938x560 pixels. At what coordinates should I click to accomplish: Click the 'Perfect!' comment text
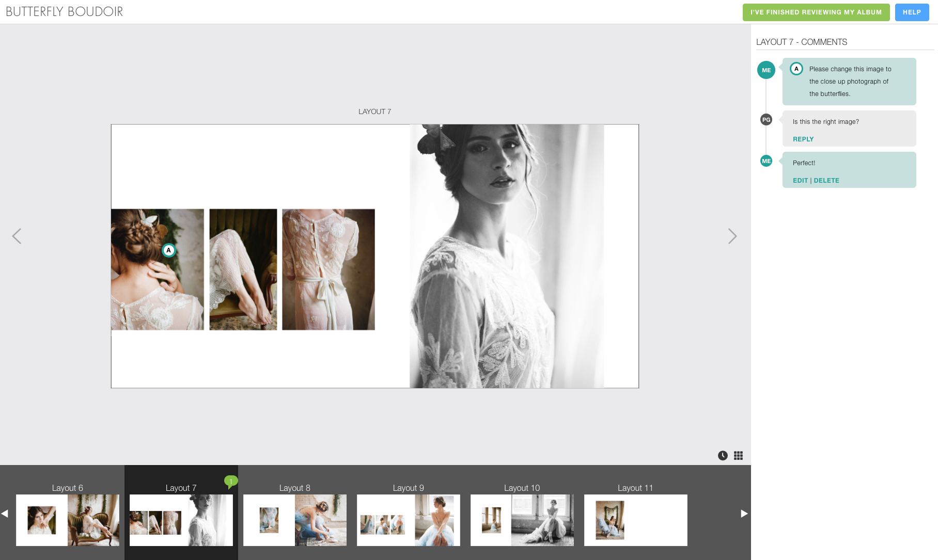pyautogui.click(x=804, y=163)
